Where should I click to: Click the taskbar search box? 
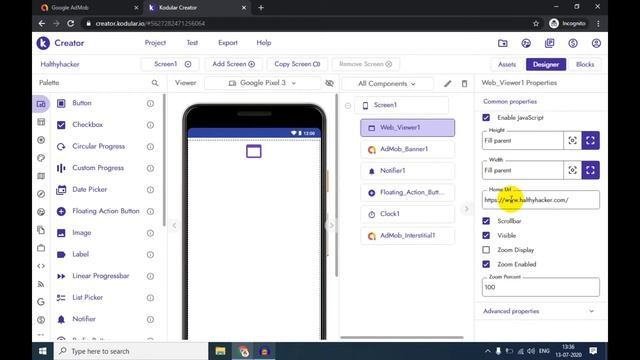click(131, 351)
